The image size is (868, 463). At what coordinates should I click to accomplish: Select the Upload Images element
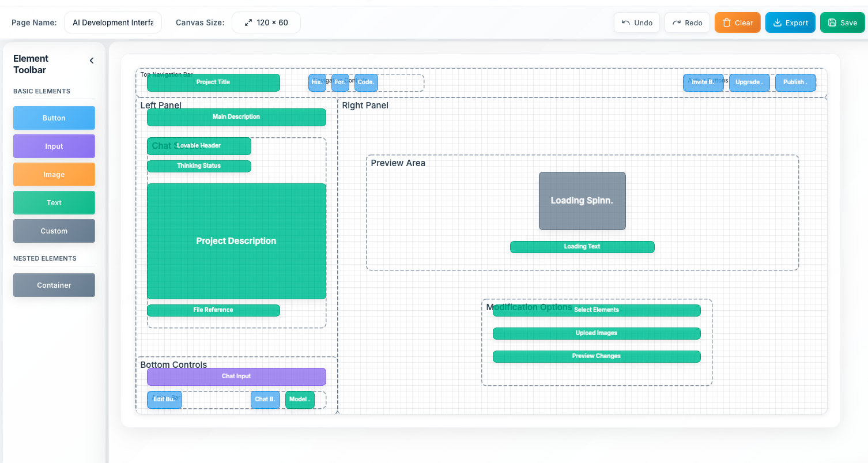click(597, 333)
